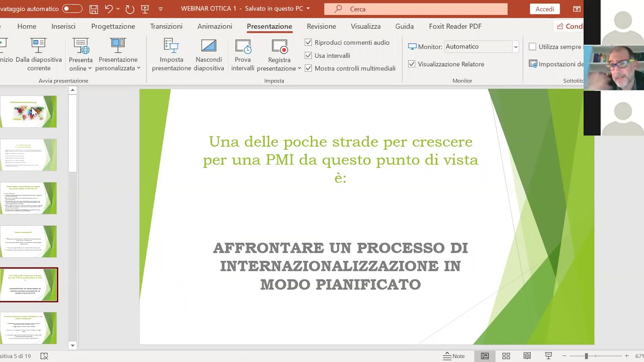Viewport: 644px width, 362px height.
Task: Switch to Reading view icon
Action: pyautogui.click(x=527, y=356)
